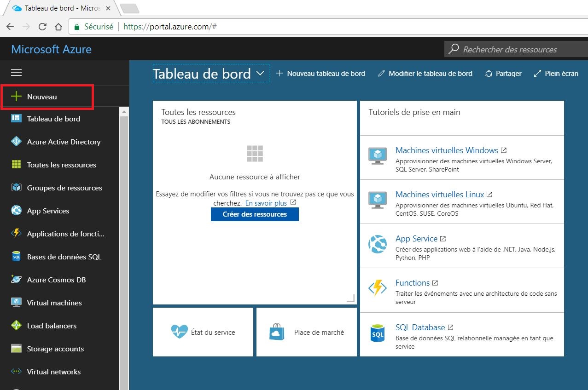Select Groupes de ressources in the sidebar
588x390 pixels.
click(x=64, y=188)
